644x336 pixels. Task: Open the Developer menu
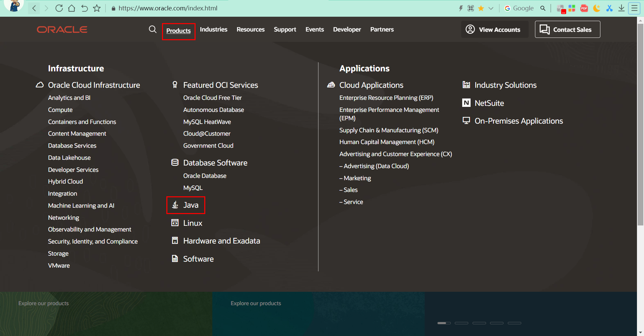coord(347,29)
